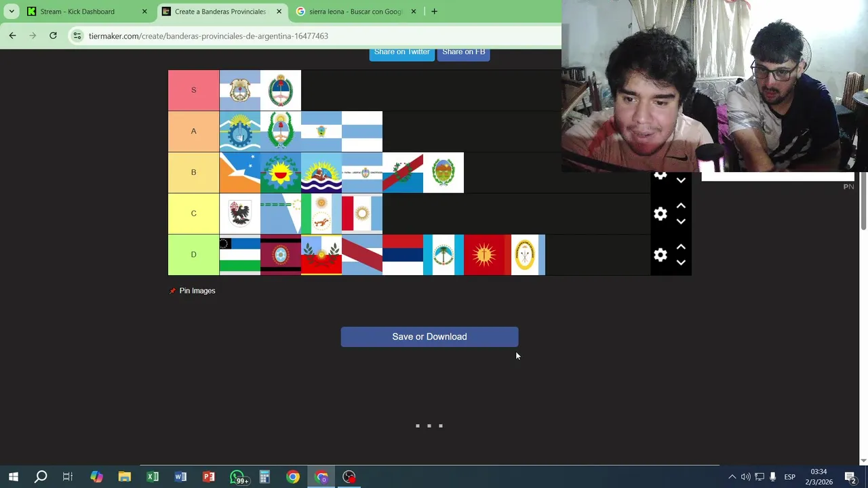Image resolution: width=868 pixels, height=488 pixels.
Task: Move tier D row down
Action: [x=681, y=263]
